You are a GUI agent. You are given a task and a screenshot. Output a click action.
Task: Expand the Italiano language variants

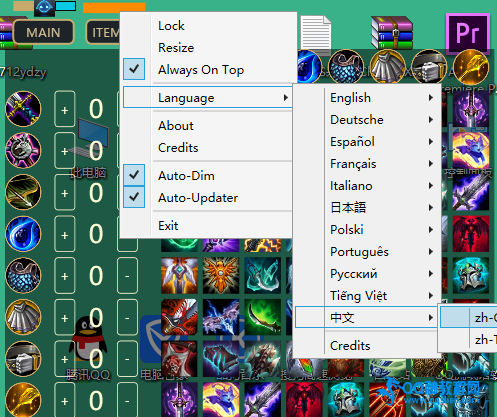click(367, 186)
